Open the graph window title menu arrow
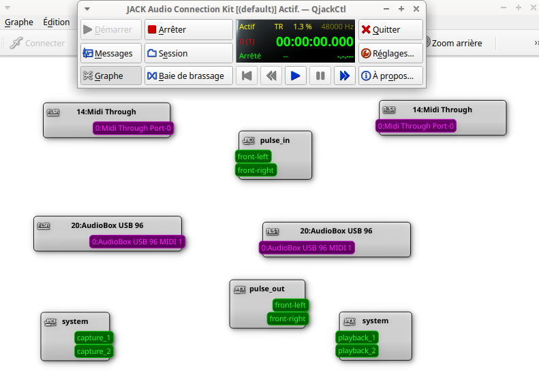The height and width of the screenshot is (392, 539). click(7, 7)
